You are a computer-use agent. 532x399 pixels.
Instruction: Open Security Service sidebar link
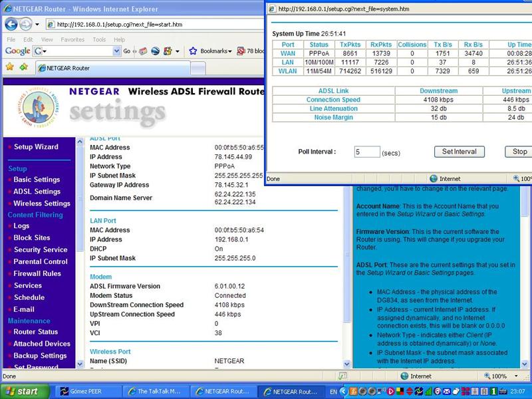pos(41,249)
